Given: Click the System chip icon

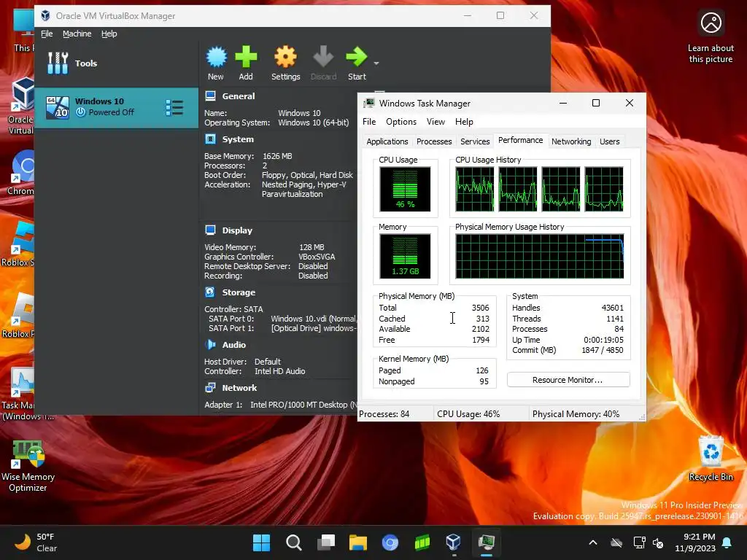Looking at the screenshot, I should coord(210,139).
